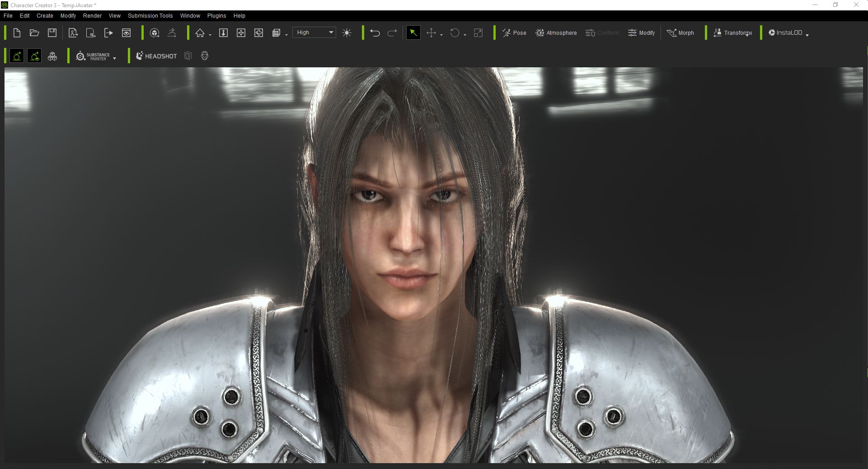Click the Transformer button
Screen dimensions: 868x469
tap(732, 33)
